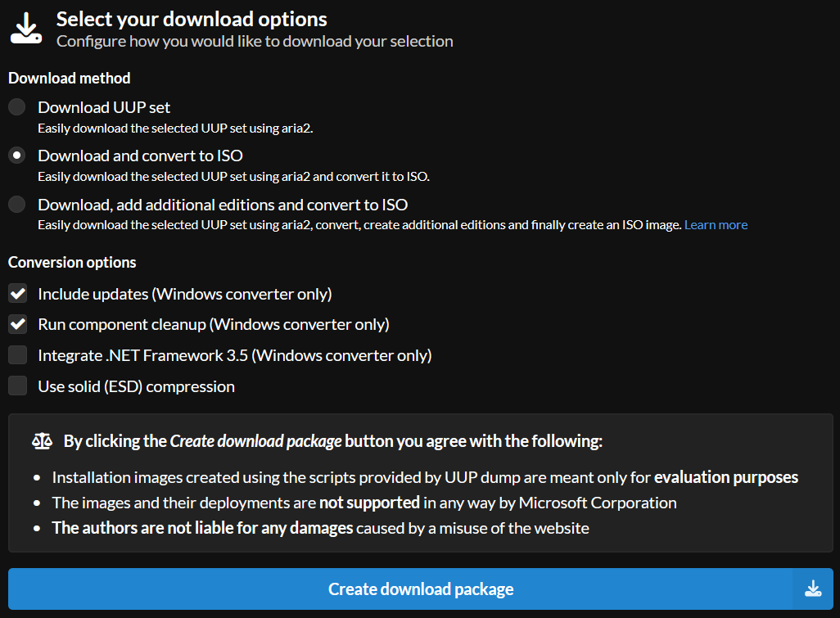Uncheck the Include updates checkbox
Screen dimensions: 840x618
[18, 294]
